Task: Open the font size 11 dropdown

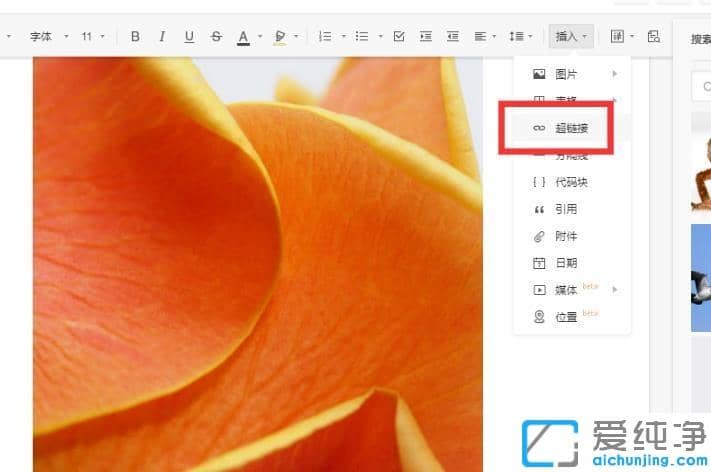Action: point(93,36)
